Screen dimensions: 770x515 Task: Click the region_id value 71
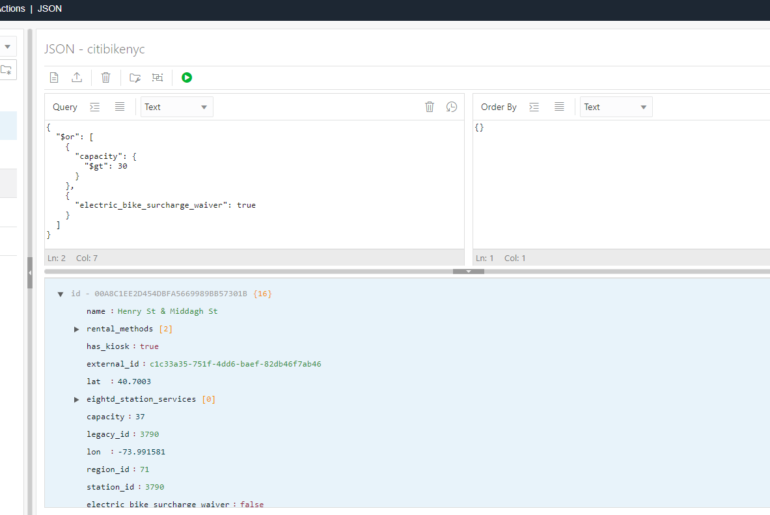click(x=144, y=470)
